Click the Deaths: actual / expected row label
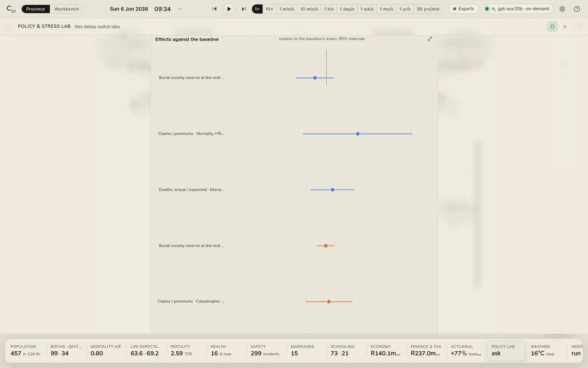 click(x=192, y=190)
